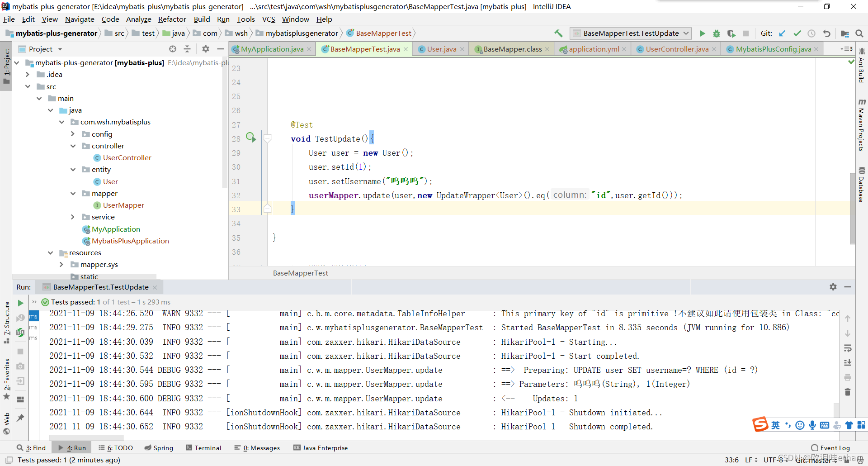Open Project Structure toolbar icon
The image size is (868, 466).
(x=844, y=33)
